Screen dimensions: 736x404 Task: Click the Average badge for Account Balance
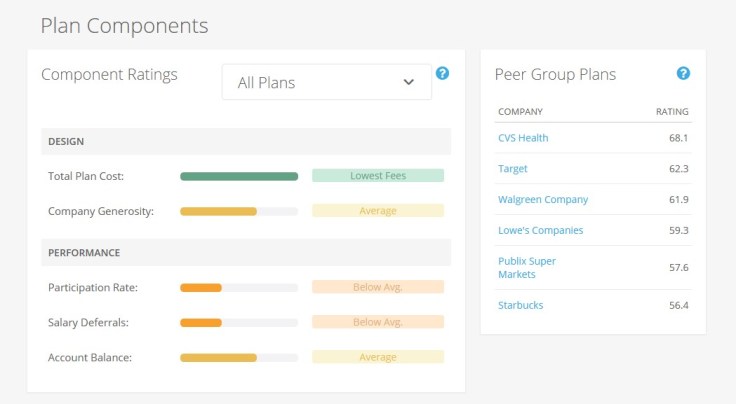378,357
